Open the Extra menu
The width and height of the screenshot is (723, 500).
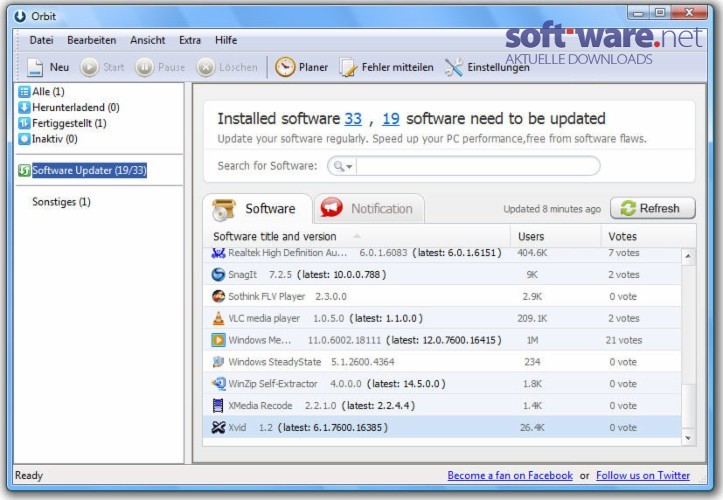190,40
